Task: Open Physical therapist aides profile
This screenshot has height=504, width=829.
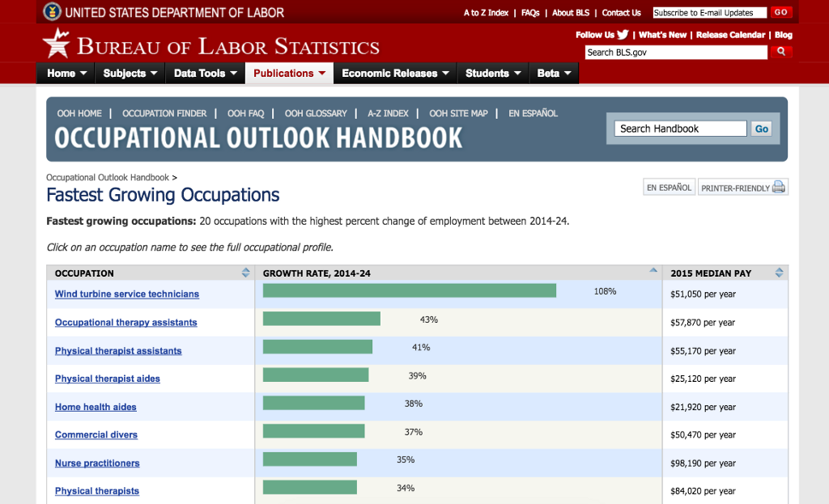Action: (x=108, y=379)
